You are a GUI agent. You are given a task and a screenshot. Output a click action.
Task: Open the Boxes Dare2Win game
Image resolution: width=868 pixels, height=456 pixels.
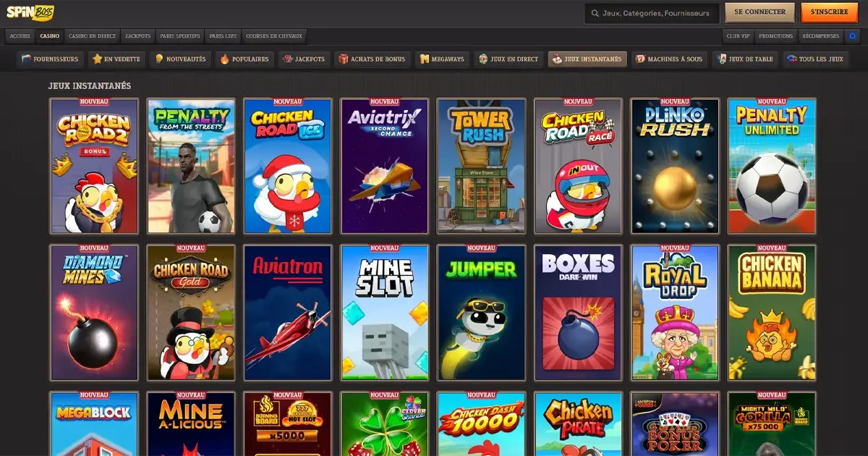(x=579, y=313)
